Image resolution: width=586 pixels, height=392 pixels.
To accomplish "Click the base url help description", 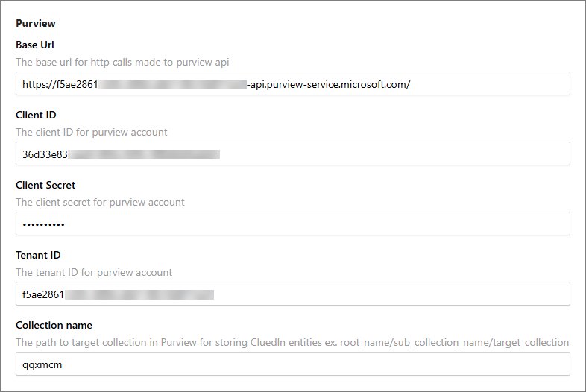I will (x=127, y=62).
